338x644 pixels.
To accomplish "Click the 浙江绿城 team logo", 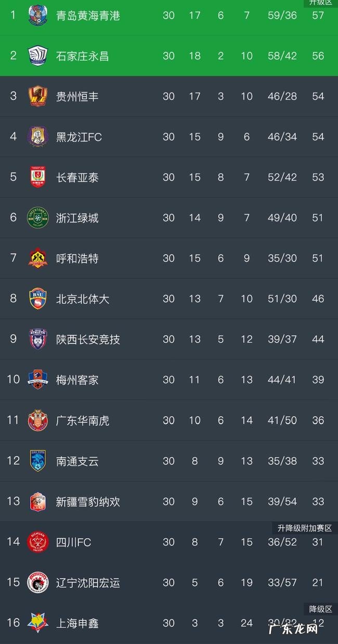I will 37,218.
